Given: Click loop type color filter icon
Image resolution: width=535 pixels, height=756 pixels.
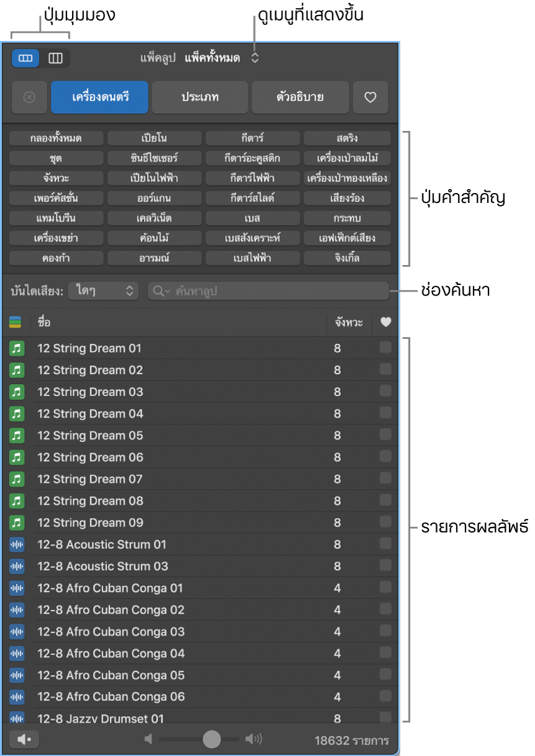Looking at the screenshot, I should click(x=16, y=322).
